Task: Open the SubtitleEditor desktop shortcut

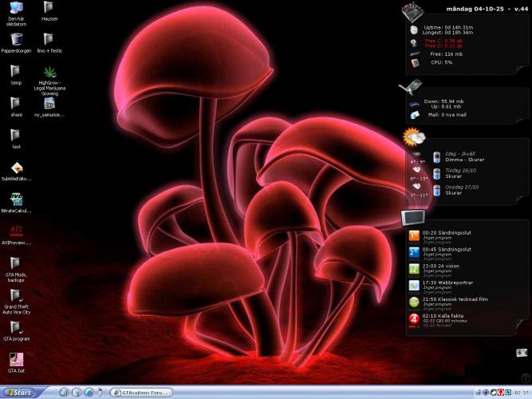Action: pyautogui.click(x=16, y=168)
